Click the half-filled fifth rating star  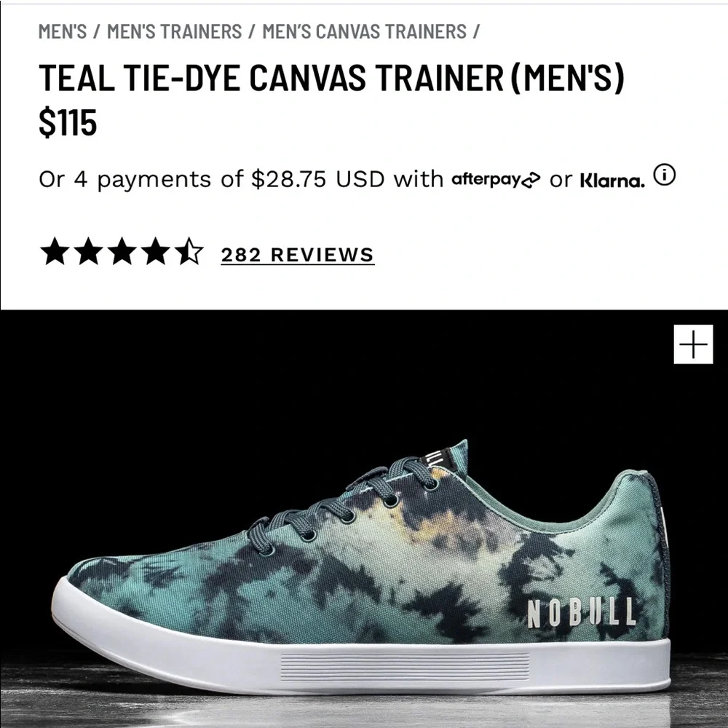189,251
